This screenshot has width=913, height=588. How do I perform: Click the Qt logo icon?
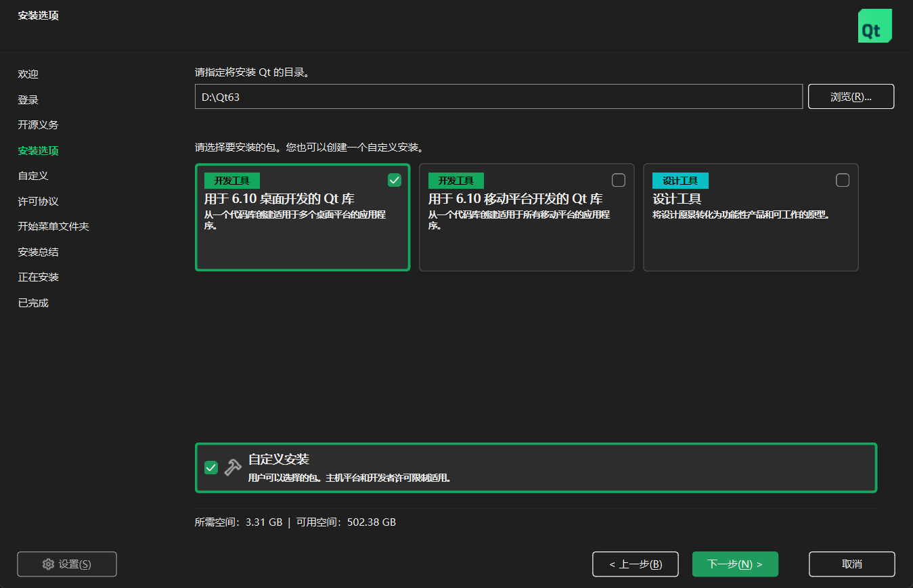tap(875, 26)
